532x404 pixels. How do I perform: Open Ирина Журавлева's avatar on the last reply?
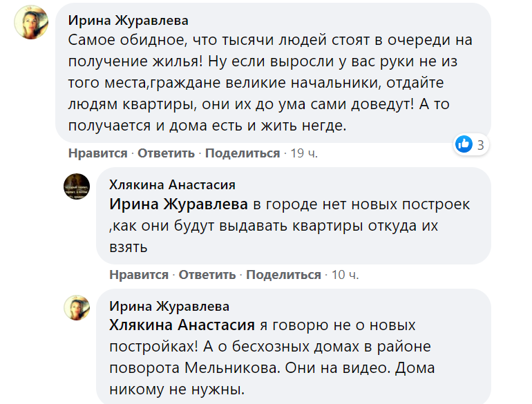click(77, 307)
